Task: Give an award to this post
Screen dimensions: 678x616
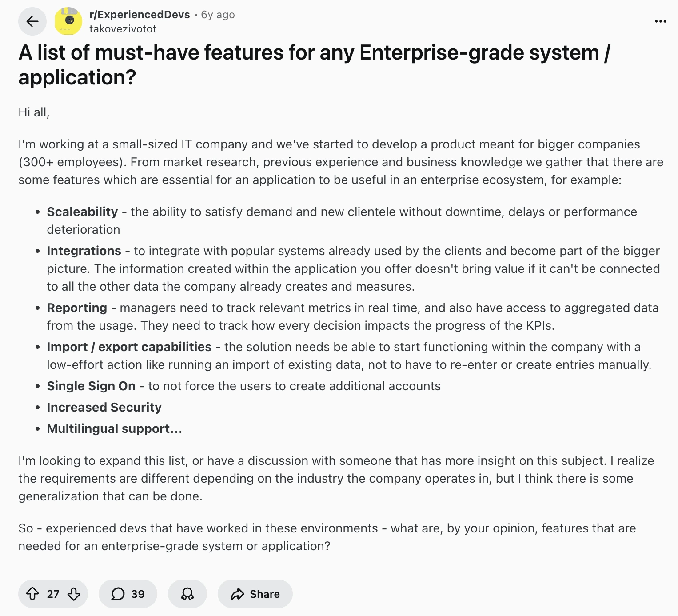Action: [187, 594]
